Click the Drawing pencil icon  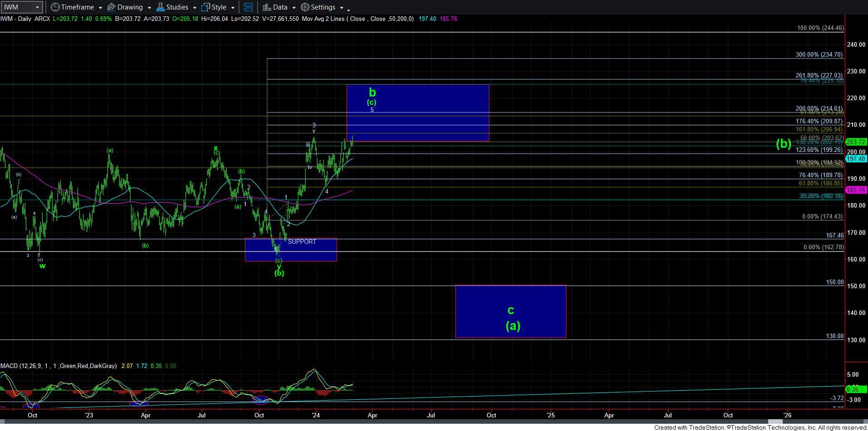[x=112, y=7]
